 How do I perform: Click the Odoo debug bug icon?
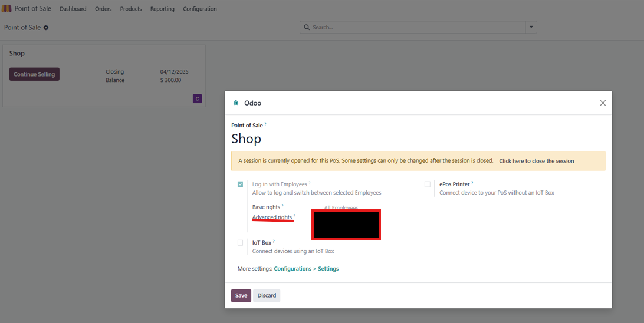click(x=236, y=103)
